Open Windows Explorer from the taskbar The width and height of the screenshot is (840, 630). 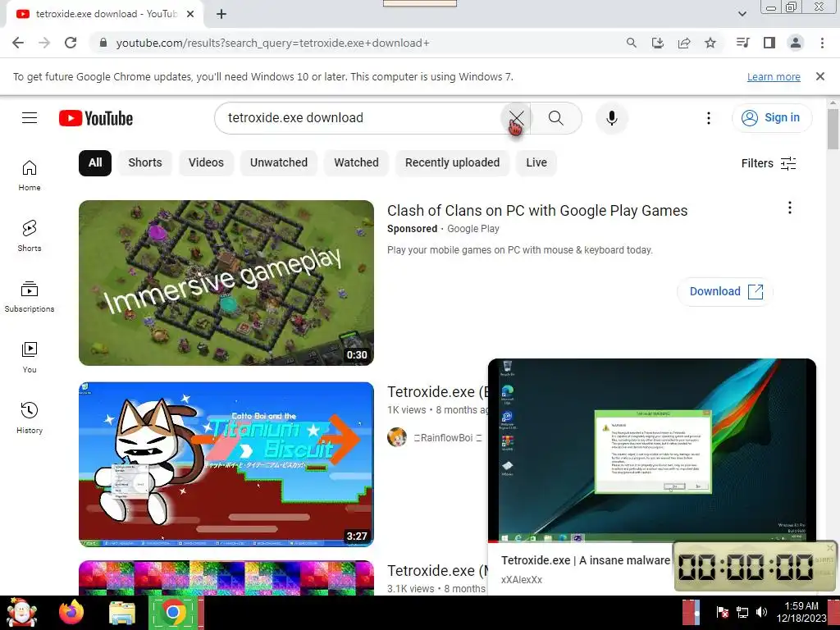122,613
